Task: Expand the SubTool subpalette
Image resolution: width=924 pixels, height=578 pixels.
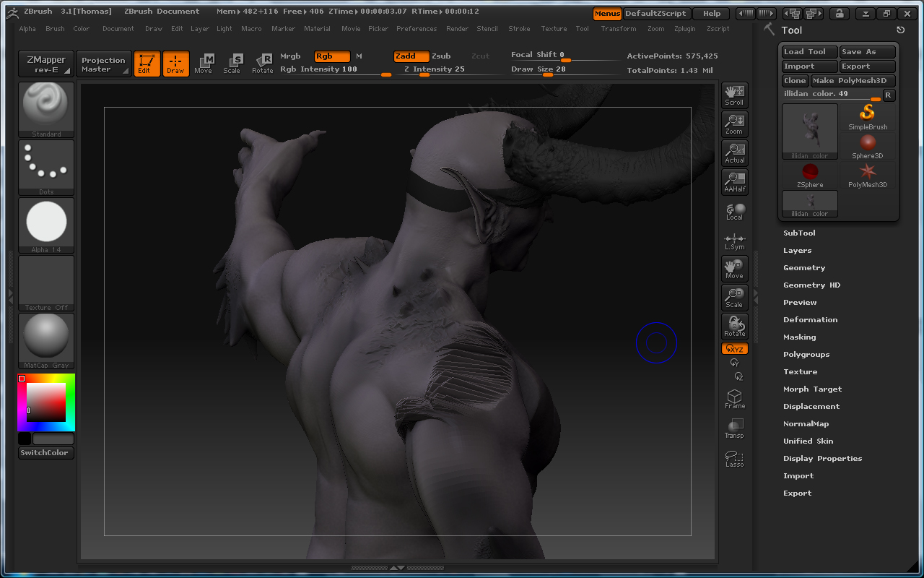Action: coord(801,233)
